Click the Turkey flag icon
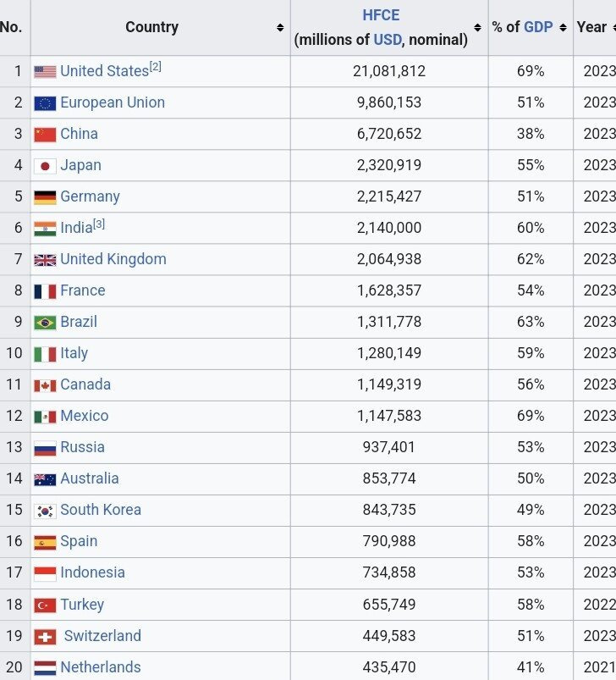616x680 pixels. 45,605
